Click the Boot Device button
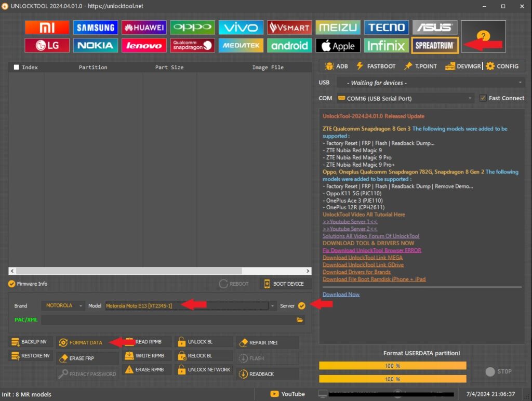 [x=285, y=284]
